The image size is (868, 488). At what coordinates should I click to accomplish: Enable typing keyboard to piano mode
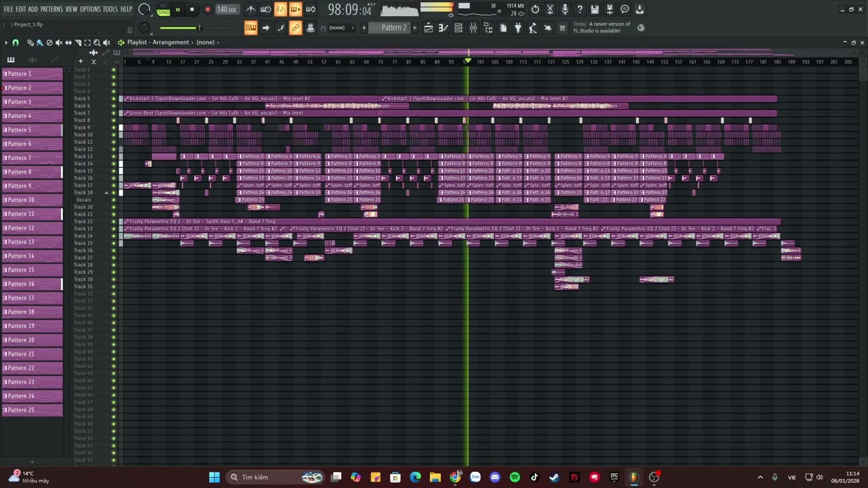pyautogui.click(x=250, y=28)
